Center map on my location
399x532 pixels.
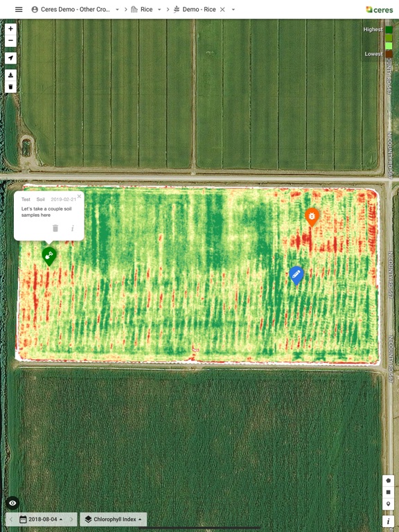(x=10, y=58)
